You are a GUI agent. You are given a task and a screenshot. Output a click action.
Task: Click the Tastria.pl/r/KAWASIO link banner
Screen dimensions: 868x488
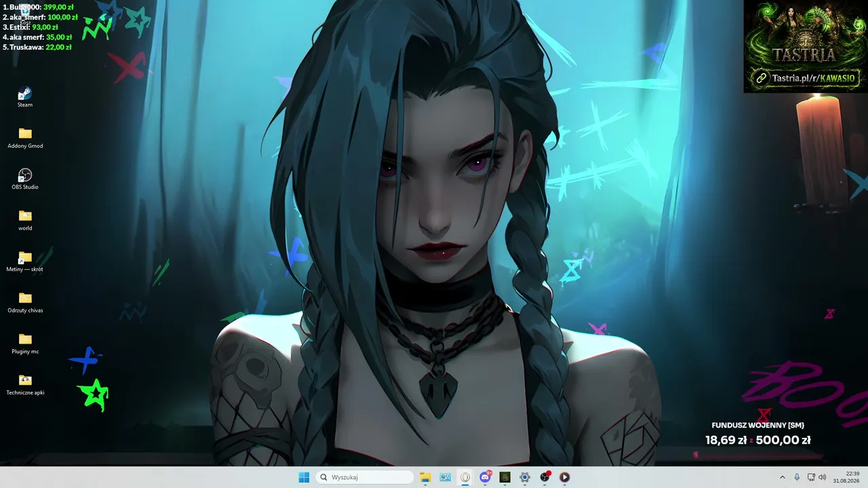point(806,78)
